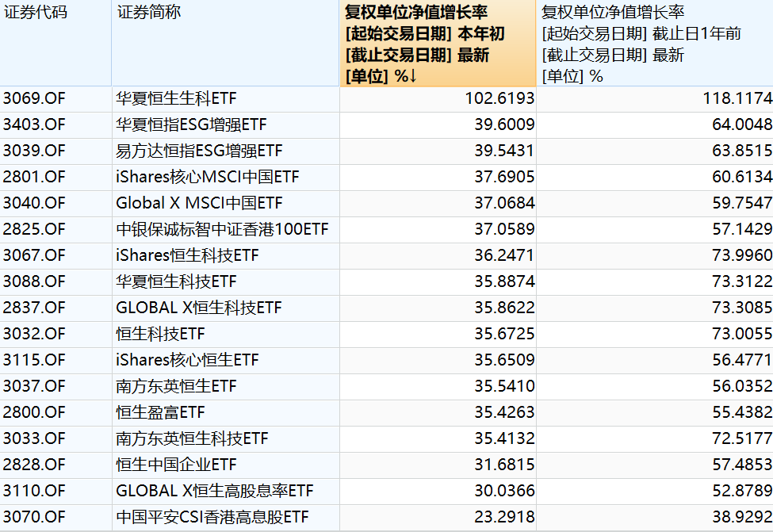
Task: Click the value 56.0352
Action: (x=742, y=386)
